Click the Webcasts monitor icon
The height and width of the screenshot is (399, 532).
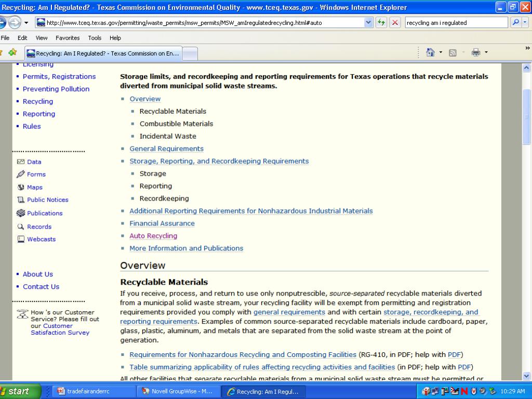point(21,239)
